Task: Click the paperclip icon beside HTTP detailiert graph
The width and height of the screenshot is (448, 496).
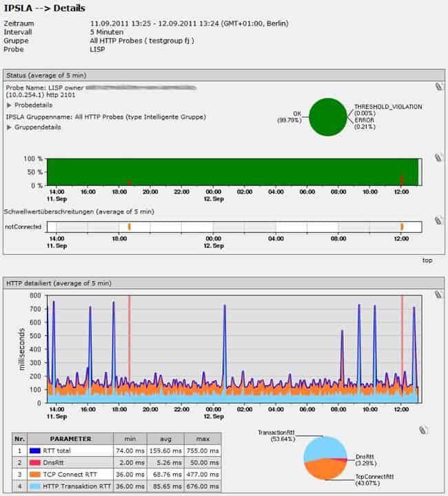Action: coord(438,295)
